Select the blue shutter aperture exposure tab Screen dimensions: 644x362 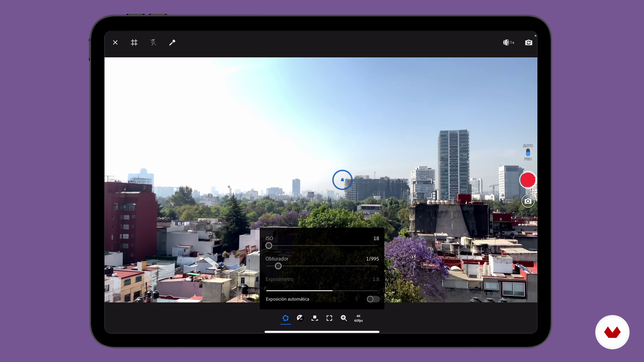click(x=285, y=318)
